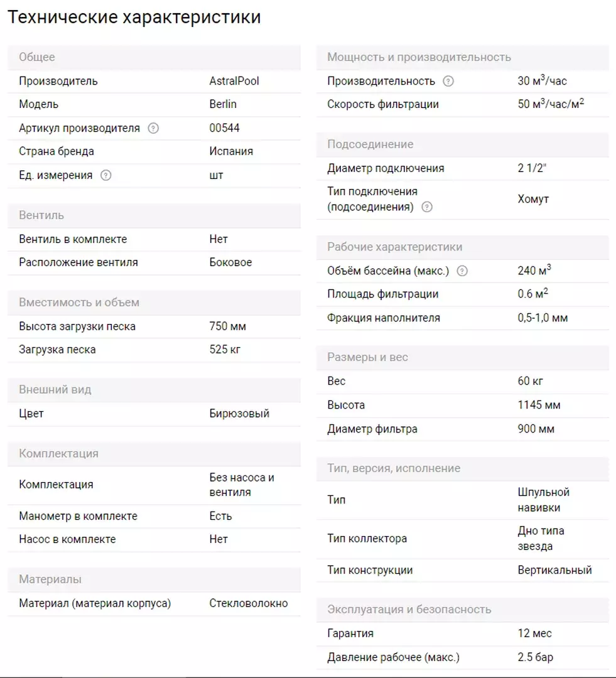Image resolution: width=616 pixels, height=678 pixels.
Task: Click the Эксплуатация и безопасность header
Action: click(x=462, y=610)
